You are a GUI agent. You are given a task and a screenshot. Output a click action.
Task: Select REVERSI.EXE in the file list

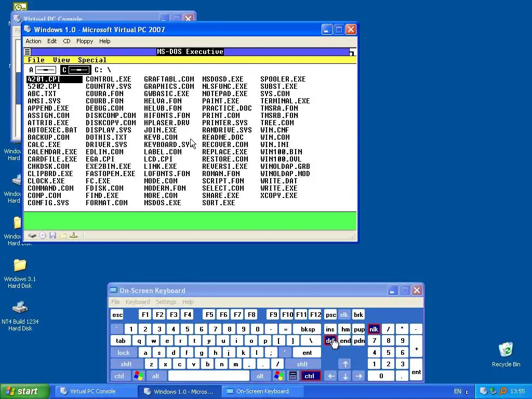(225, 167)
